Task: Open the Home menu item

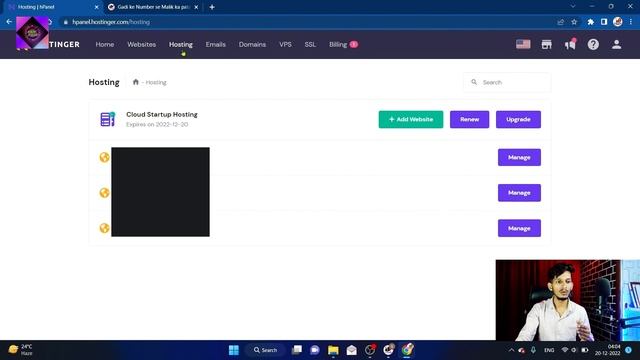Action: (104, 44)
